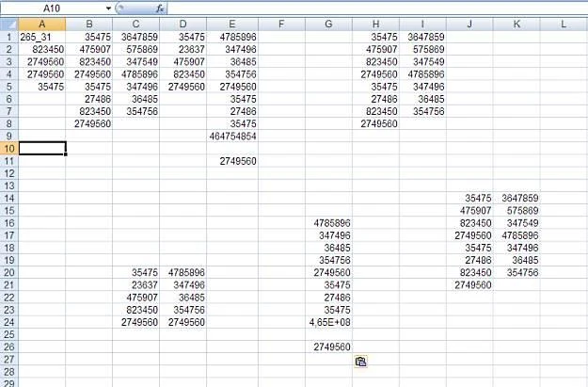This screenshot has height=387, width=588.
Task: Select column K header
Action: [517, 24]
